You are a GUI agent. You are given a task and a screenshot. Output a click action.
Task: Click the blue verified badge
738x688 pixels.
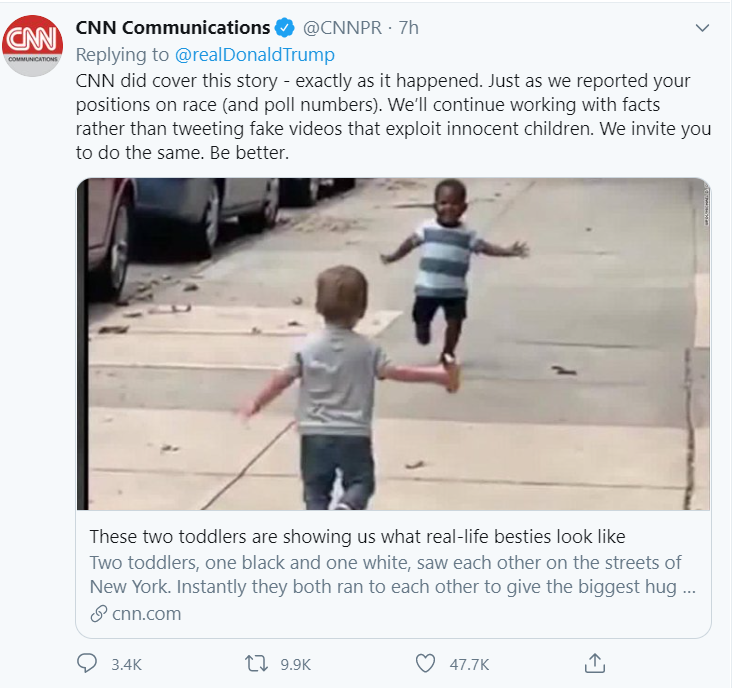pyautogui.click(x=285, y=28)
